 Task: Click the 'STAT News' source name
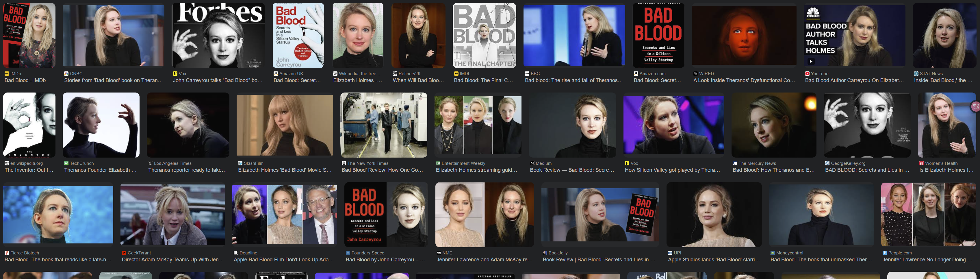point(931,73)
